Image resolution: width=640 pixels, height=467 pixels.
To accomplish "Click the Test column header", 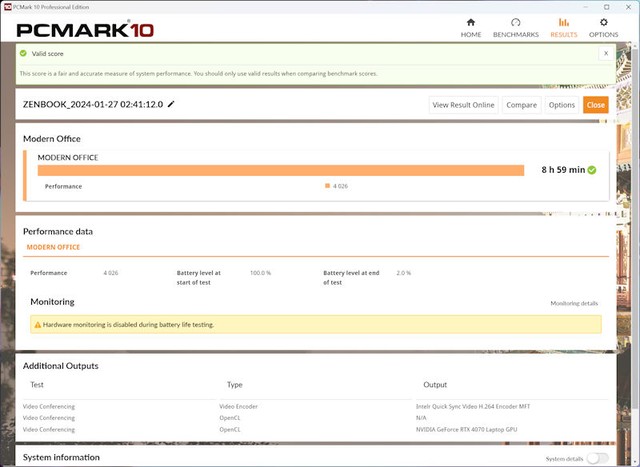I will coord(37,385).
